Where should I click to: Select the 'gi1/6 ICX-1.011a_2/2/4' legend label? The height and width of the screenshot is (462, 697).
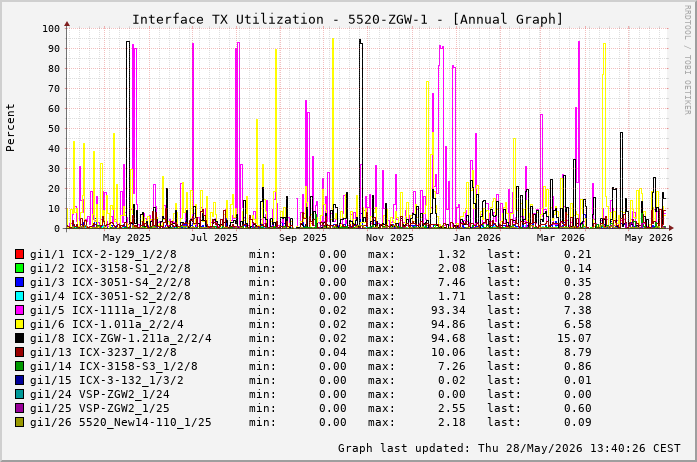pos(107,324)
